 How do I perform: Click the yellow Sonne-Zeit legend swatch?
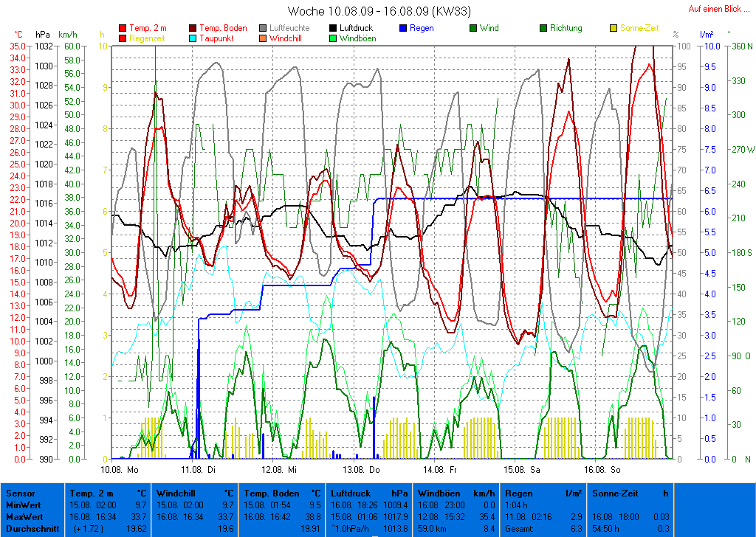coord(614,28)
